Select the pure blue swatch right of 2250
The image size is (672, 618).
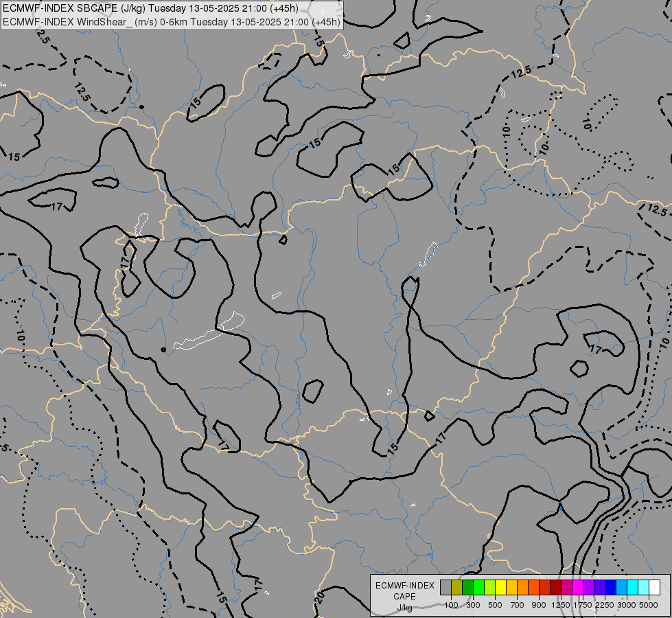(x=610, y=587)
